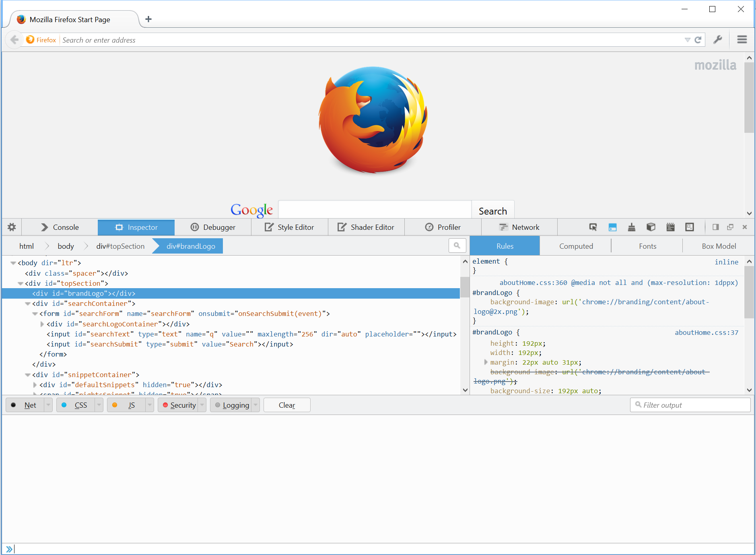Click the Search button on Google form
The width and height of the screenshot is (756, 555).
493,211
